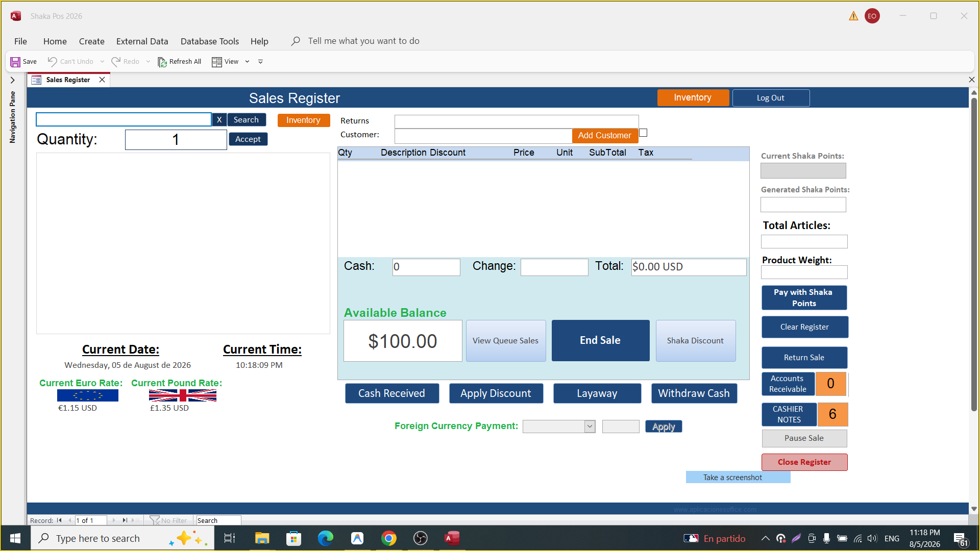Click the Return Sale button

pyautogui.click(x=804, y=358)
